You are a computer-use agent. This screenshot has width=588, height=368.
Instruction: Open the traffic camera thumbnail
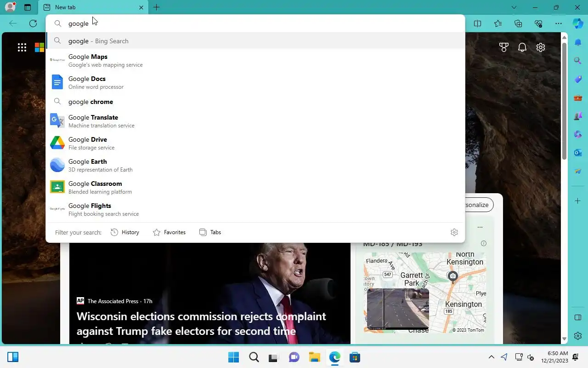click(x=398, y=309)
